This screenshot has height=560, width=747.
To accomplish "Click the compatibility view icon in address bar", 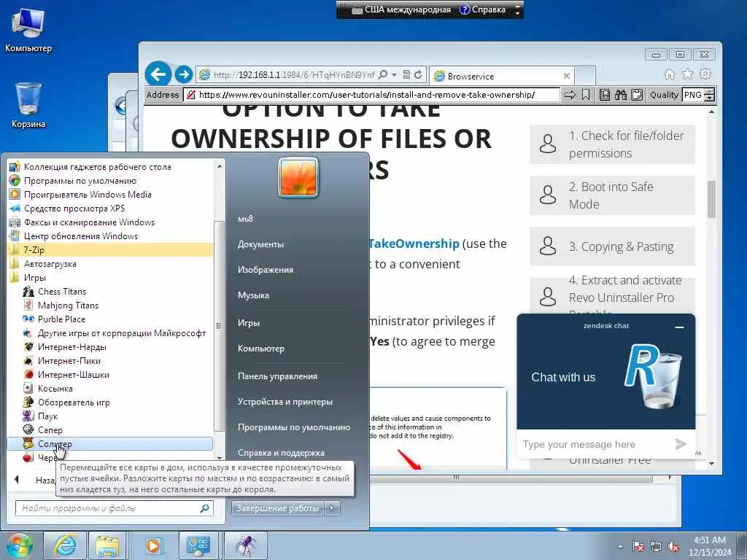I will click(x=406, y=75).
